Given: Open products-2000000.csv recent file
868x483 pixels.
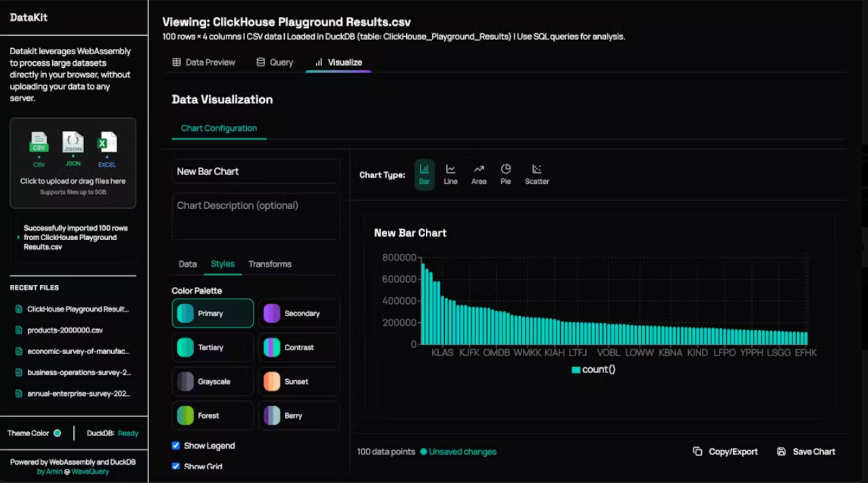Looking at the screenshot, I should pos(73,330).
